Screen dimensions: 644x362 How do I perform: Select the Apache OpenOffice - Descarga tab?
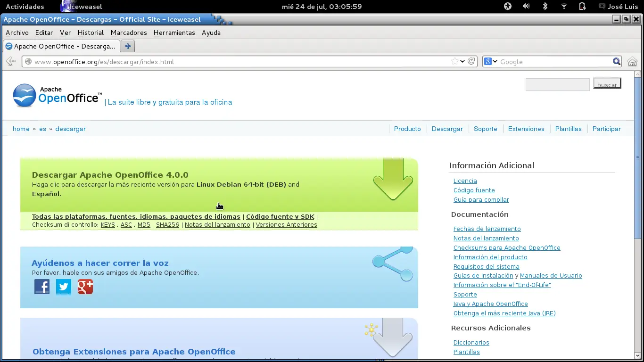pyautogui.click(x=61, y=46)
